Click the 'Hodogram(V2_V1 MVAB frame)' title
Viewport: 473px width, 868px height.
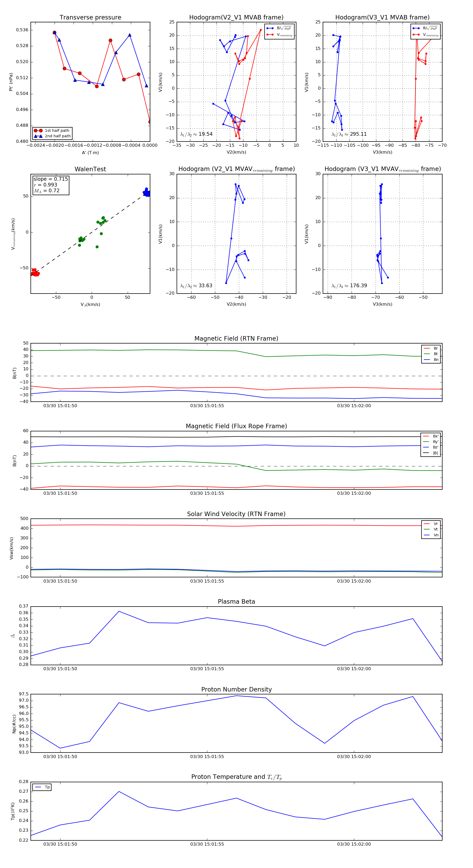(x=236, y=18)
